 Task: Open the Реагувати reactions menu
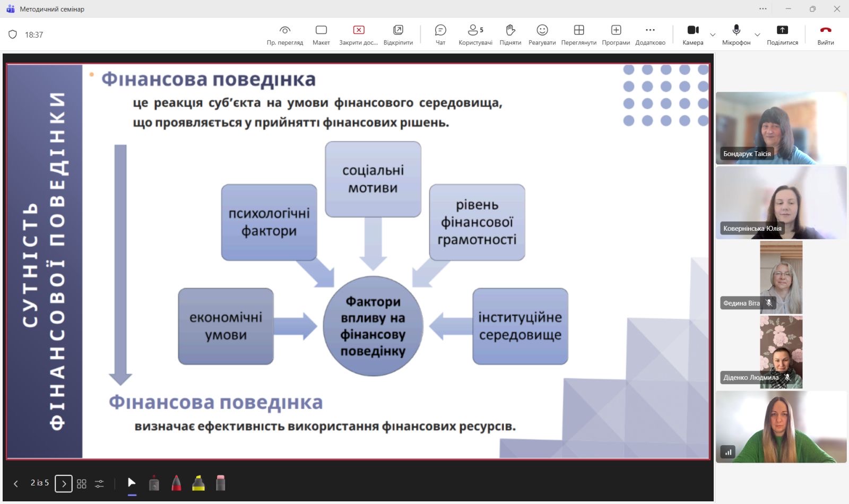(x=542, y=34)
